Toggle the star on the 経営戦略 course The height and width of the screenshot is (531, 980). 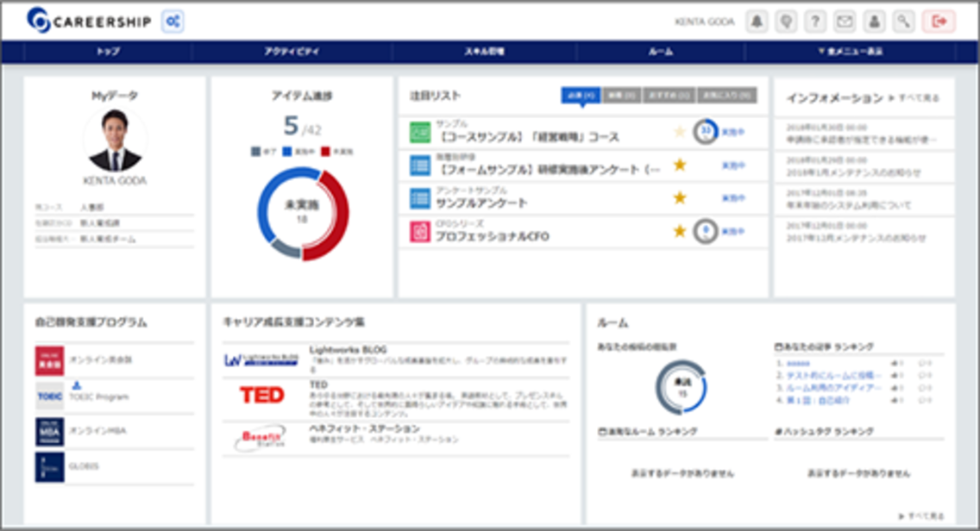pyautogui.click(x=680, y=132)
